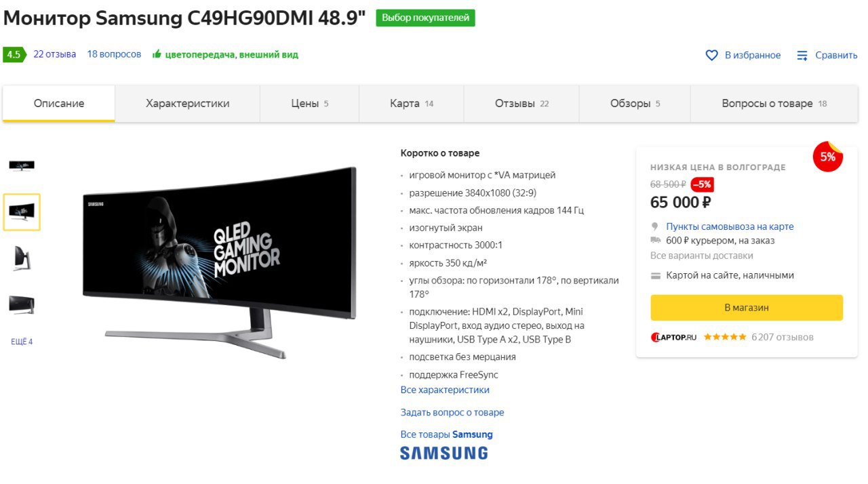
Task: Select the side-view monitor thumbnail
Action: click(22, 258)
